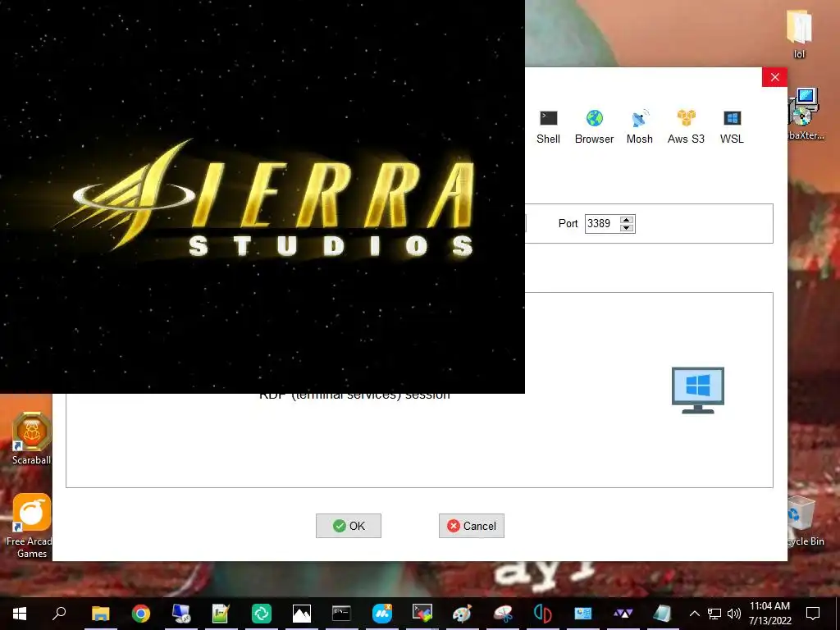Switch to the Command Prompt taskbar window

point(341,614)
